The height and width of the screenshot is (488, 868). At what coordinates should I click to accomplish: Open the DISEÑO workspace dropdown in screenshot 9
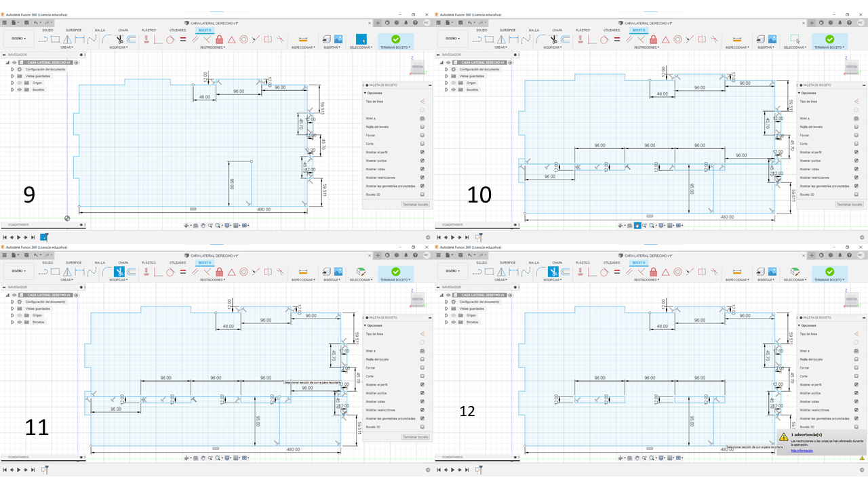pyautogui.click(x=19, y=39)
